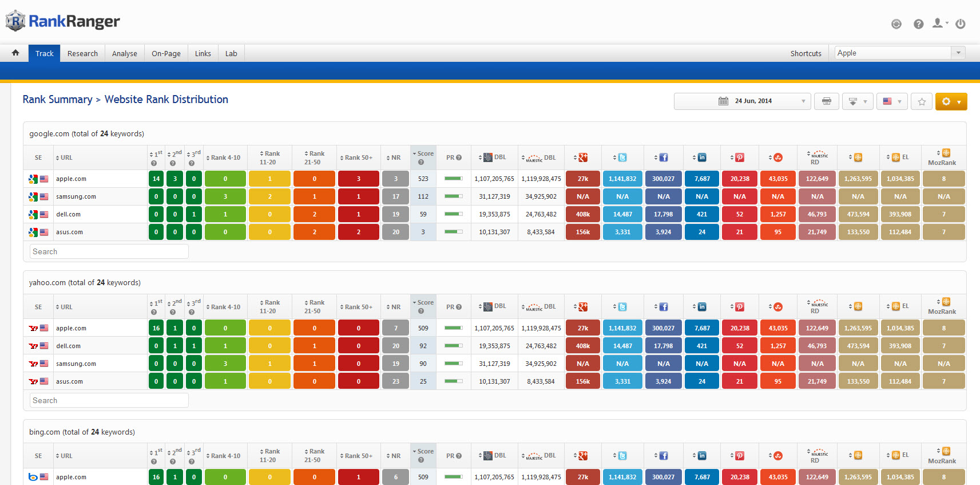Click the print report icon
The height and width of the screenshot is (485, 980).
826,101
